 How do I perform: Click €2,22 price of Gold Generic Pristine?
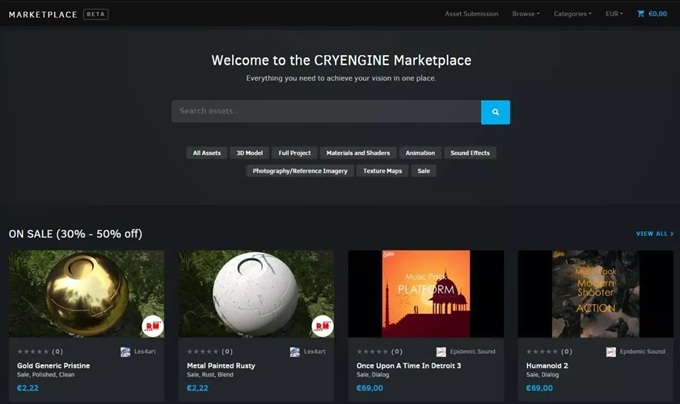click(x=28, y=388)
